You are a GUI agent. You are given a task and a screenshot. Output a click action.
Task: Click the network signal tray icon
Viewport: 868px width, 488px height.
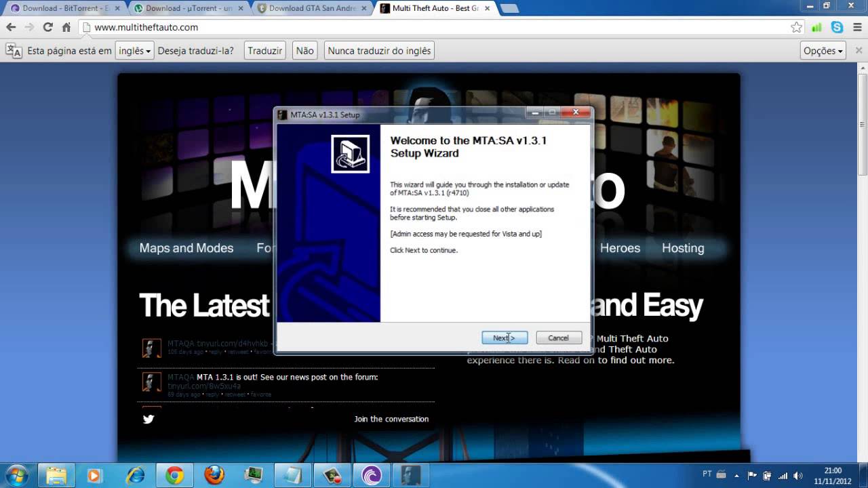click(x=783, y=475)
